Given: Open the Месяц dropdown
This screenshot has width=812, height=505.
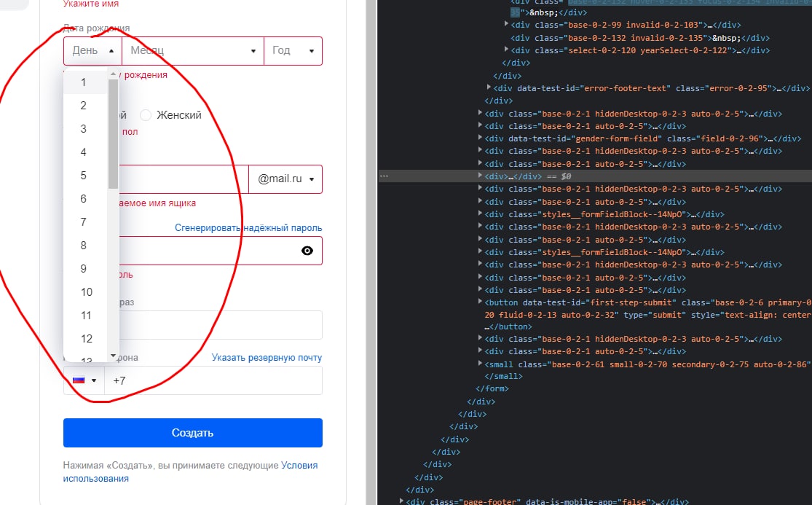Looking at the screenshot, I should 193,51.
